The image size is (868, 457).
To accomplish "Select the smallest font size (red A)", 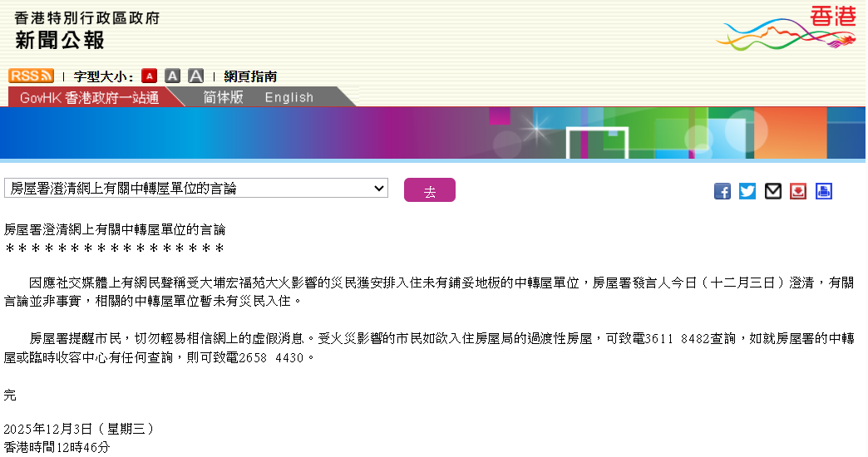I will click(x=149, y=76).
